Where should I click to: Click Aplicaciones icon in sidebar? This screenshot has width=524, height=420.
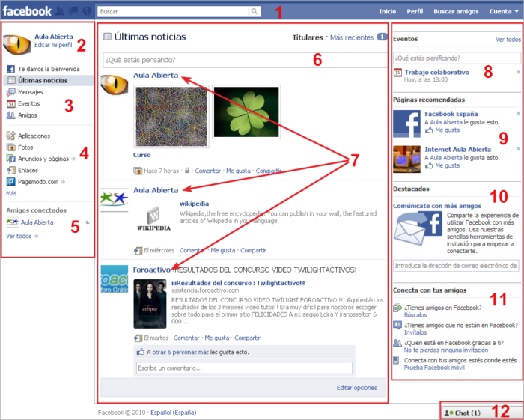pos(11,136)
